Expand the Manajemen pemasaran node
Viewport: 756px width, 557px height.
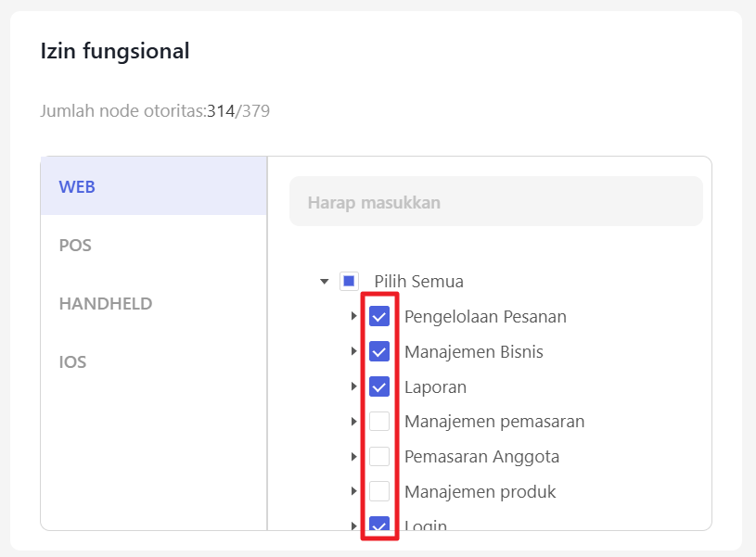tap(353, 422)
